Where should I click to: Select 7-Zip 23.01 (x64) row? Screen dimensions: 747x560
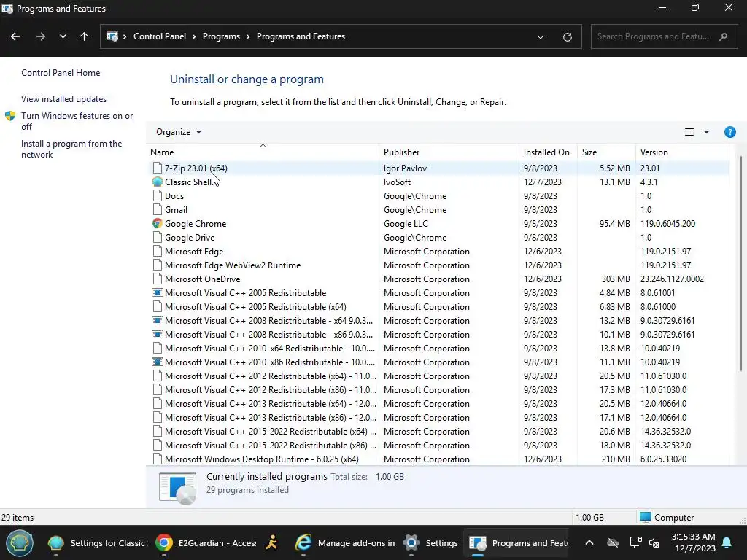pyautogui.click(x=438, y=168)
